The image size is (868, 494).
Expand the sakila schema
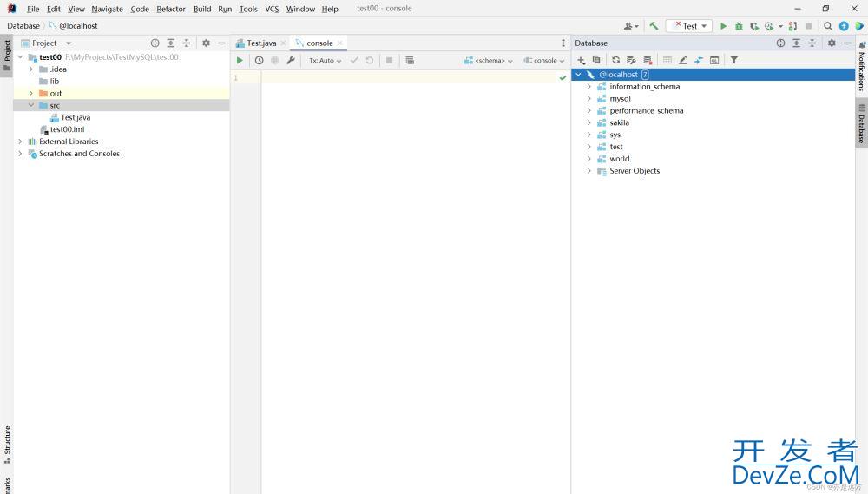point(589,122)
